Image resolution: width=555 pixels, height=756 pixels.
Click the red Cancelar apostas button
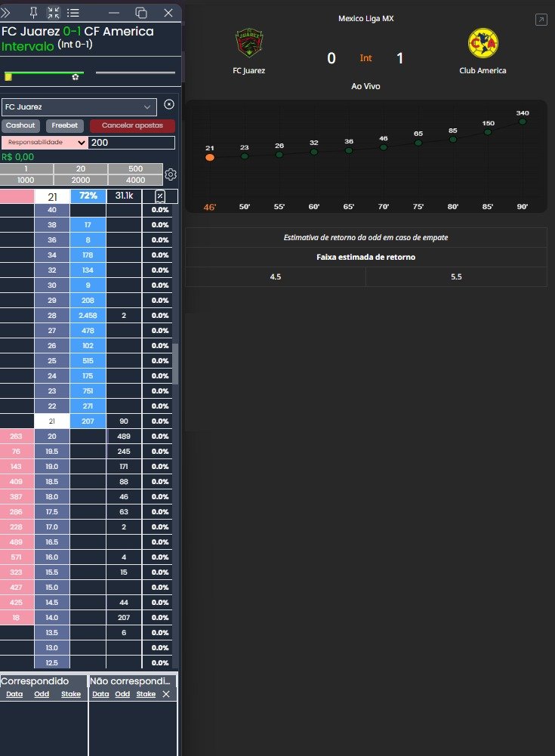tap(132, 126)
